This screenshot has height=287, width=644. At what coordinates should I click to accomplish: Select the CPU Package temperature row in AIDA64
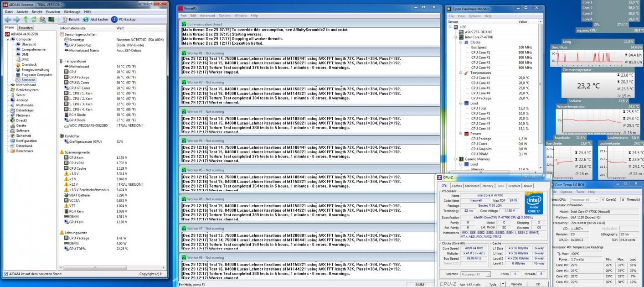tap(112, 77)
